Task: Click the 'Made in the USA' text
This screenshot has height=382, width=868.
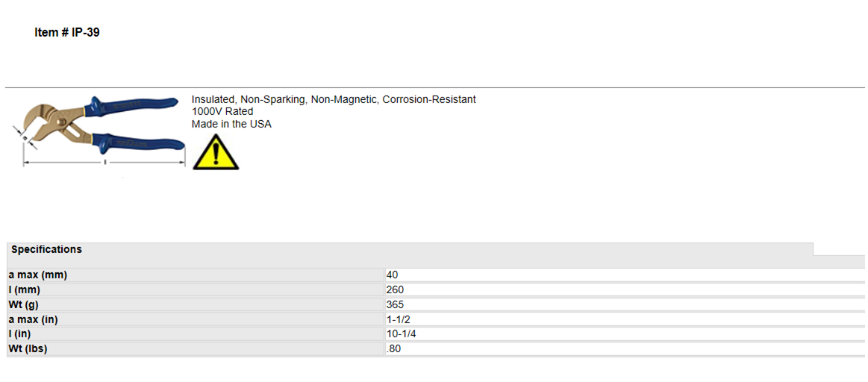Action: (x=231, y=125)
